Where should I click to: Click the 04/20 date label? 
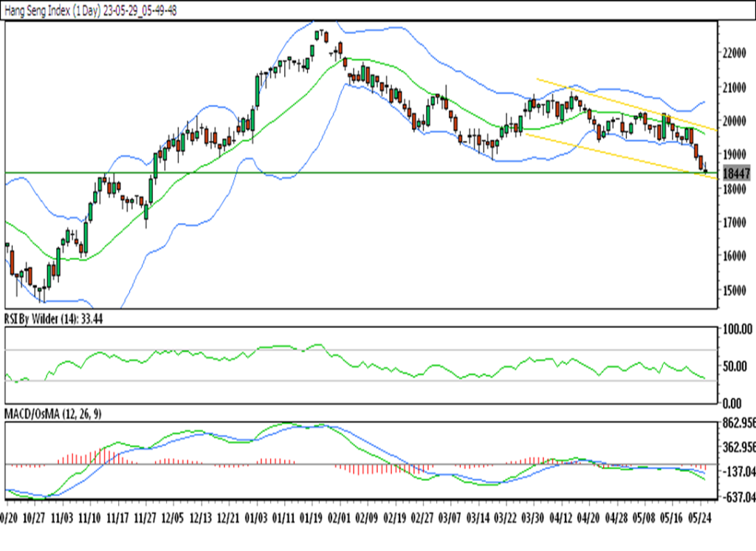click(x=588, y=519)
